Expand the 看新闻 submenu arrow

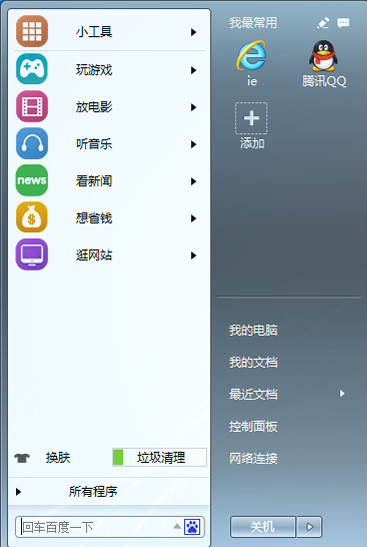(193, 181)
